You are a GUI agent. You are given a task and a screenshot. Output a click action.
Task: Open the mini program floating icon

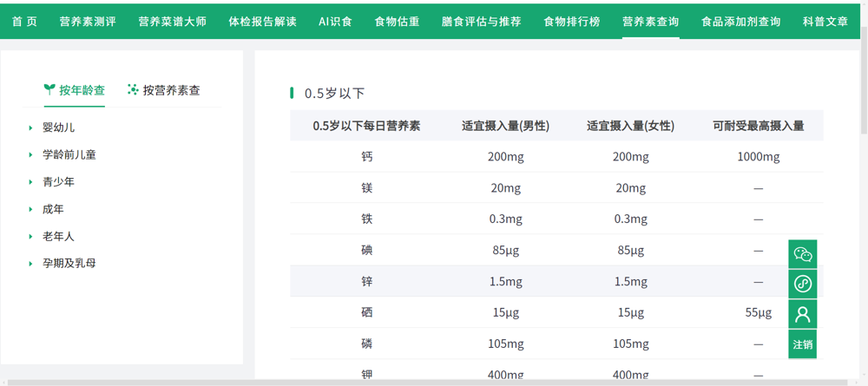[x=802, y=284]
